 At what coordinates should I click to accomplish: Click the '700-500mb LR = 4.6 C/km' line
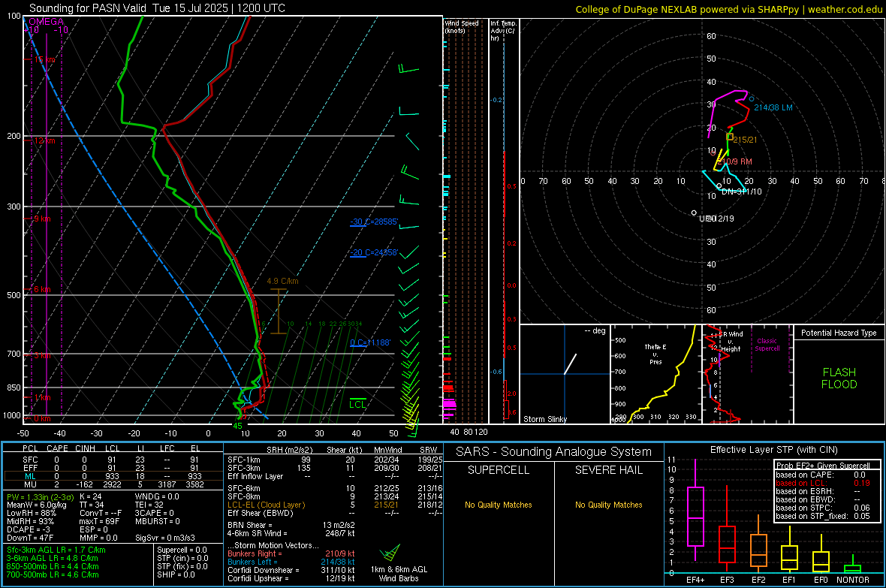pyautogui.click(x=53, y=574)
